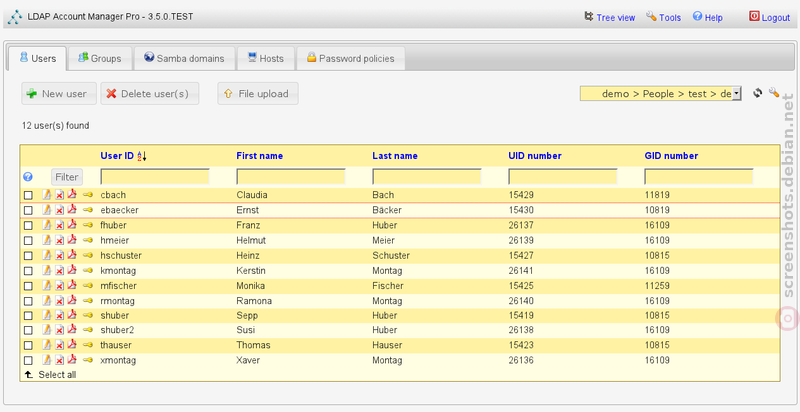Check the box for user hmeier
The image size is (800, 412).
coord(28,240)
